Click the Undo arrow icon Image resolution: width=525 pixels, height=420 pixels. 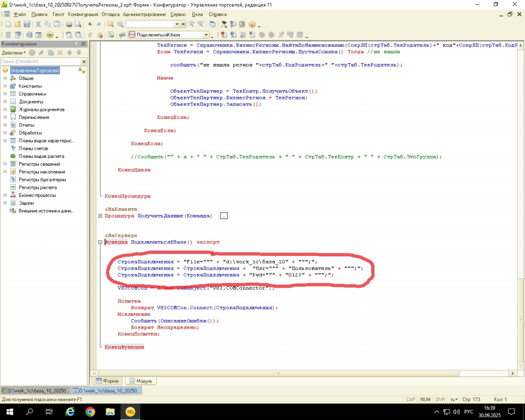(91, 25)
